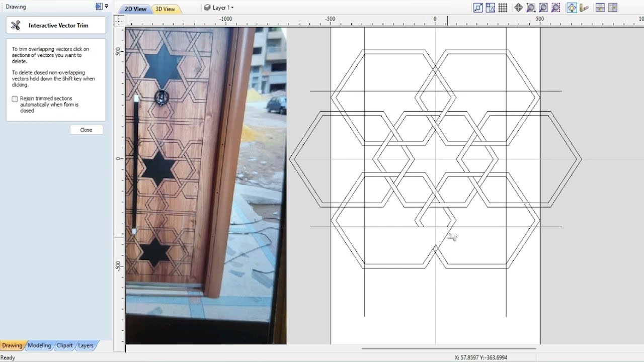Open the Layers bottom tab
This screenshot has width=644, height=362.
pos(86,345)
